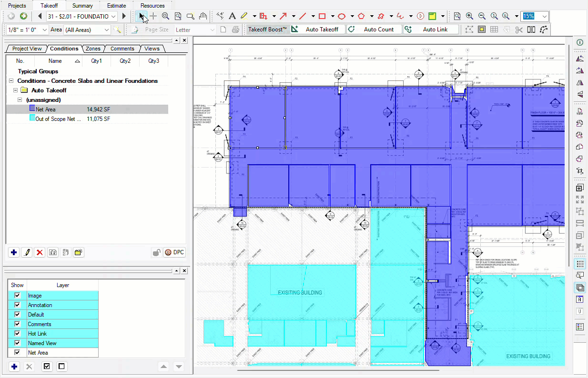This screenshot has height=378, width=588.
Task: Open the highlighter tool dropdown arrow
Action: 254,16
